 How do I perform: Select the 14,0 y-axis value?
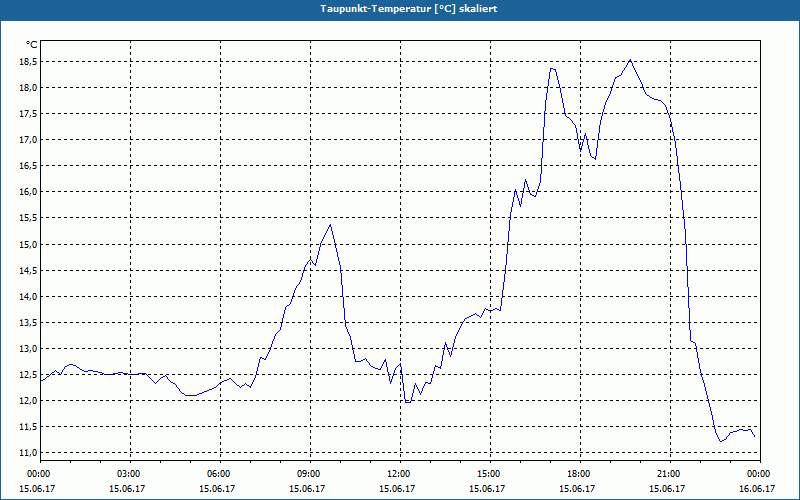[29, 296]
